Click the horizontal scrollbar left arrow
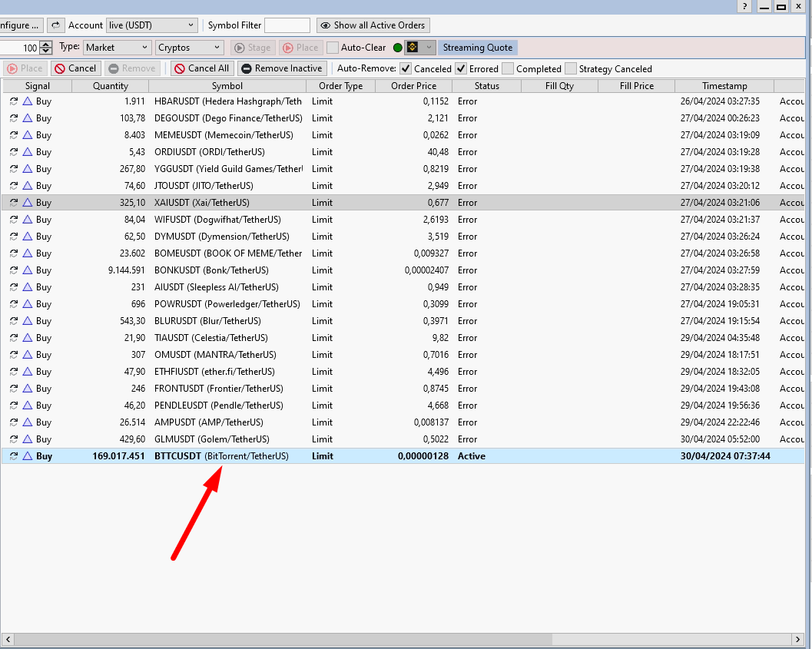 pyautogui.click(x=8, y=639)
